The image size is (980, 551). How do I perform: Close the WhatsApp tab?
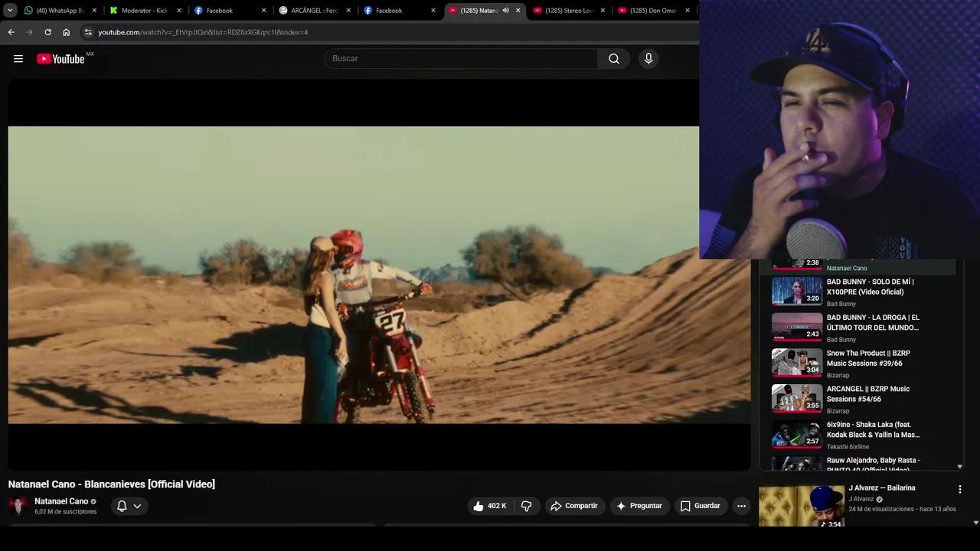94,11
